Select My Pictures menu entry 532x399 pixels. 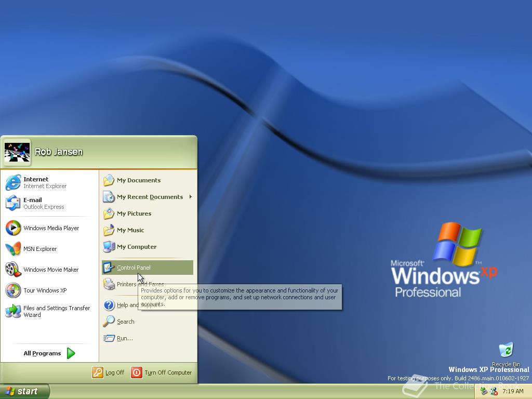coord(148,214)
